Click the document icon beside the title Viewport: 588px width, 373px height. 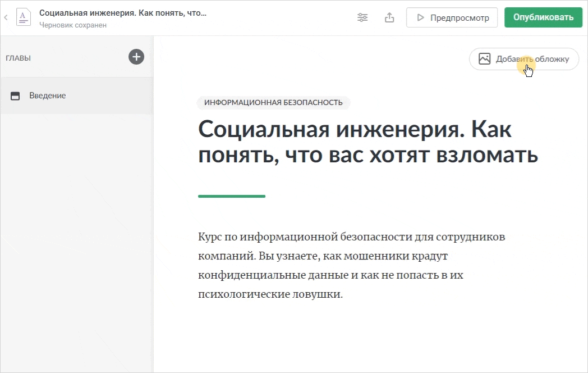(23, 17)
